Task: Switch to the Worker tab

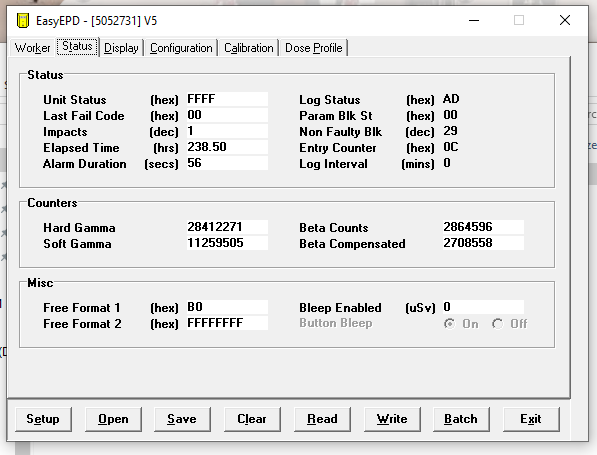Action: [x=32, y=48]
